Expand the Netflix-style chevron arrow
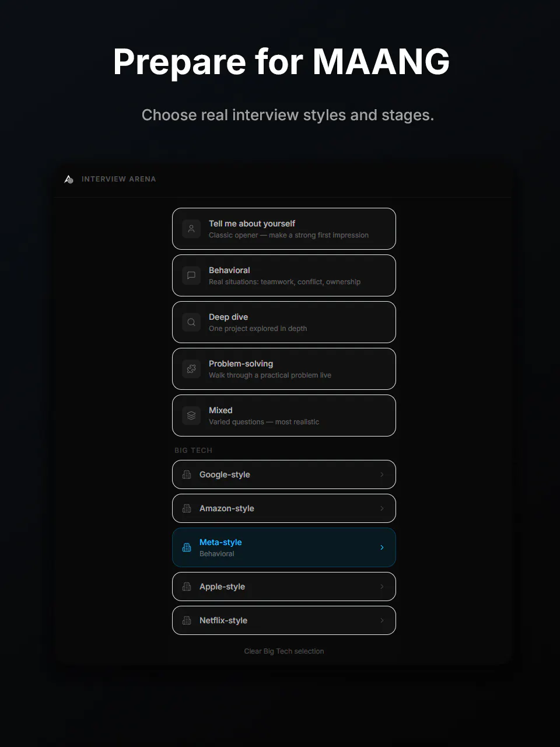 (382, 620)
